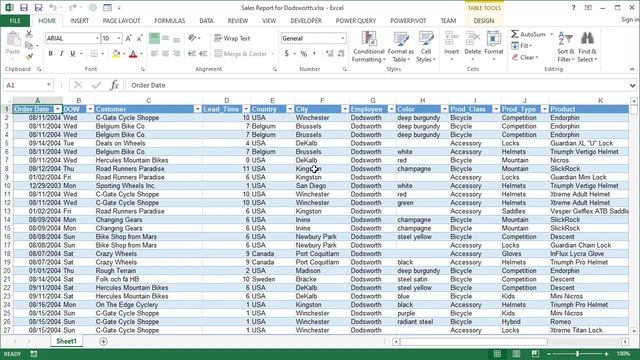Viewport: 640px width, 360px height.
Task: Click the red Font Color A button
Action: (x=133, y=53)
